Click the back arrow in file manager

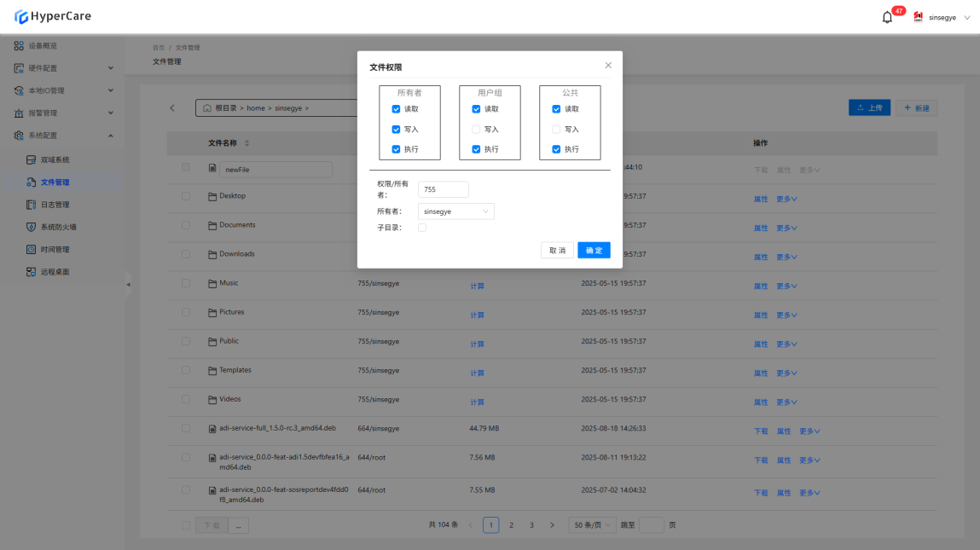tap(172, 108)
